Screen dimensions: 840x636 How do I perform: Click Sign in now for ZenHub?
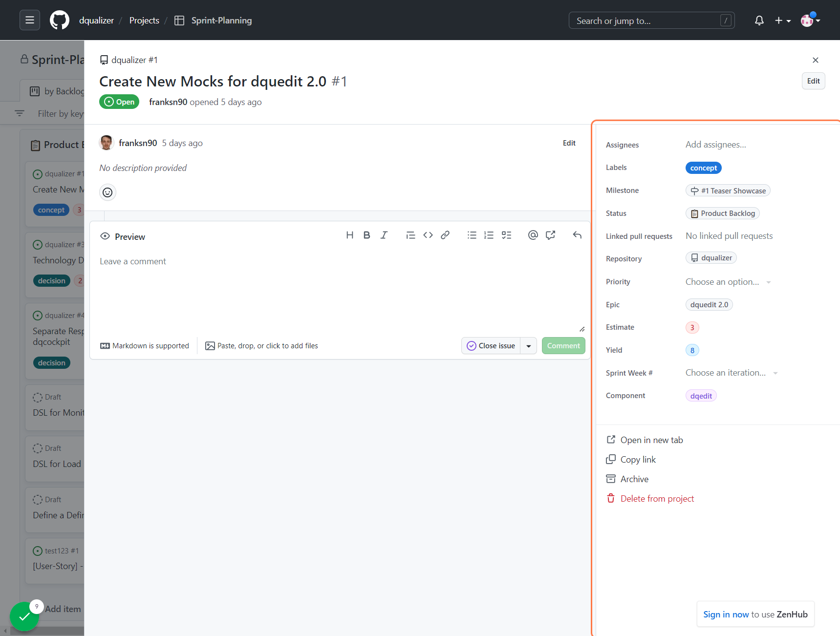pos(726,615)
